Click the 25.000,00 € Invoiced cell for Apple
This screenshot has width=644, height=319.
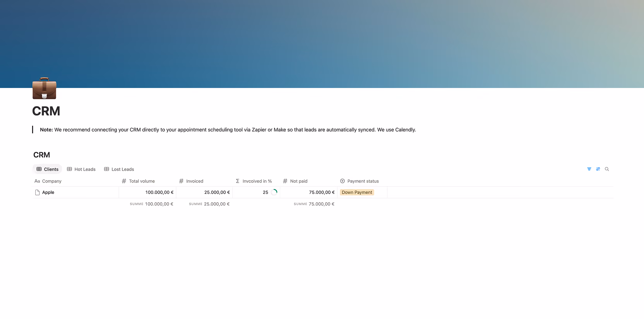pos(204,192)
